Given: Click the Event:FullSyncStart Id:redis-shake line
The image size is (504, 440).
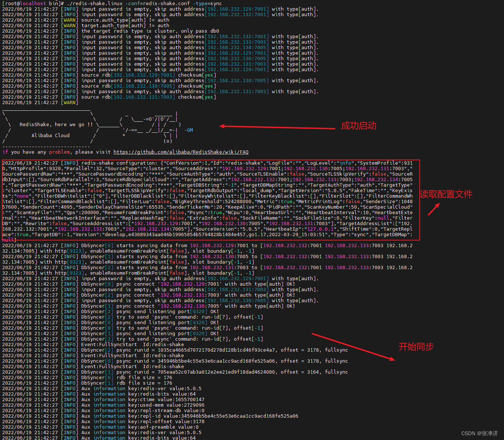Looking at the screenshot, I should [x=133, y=344].
